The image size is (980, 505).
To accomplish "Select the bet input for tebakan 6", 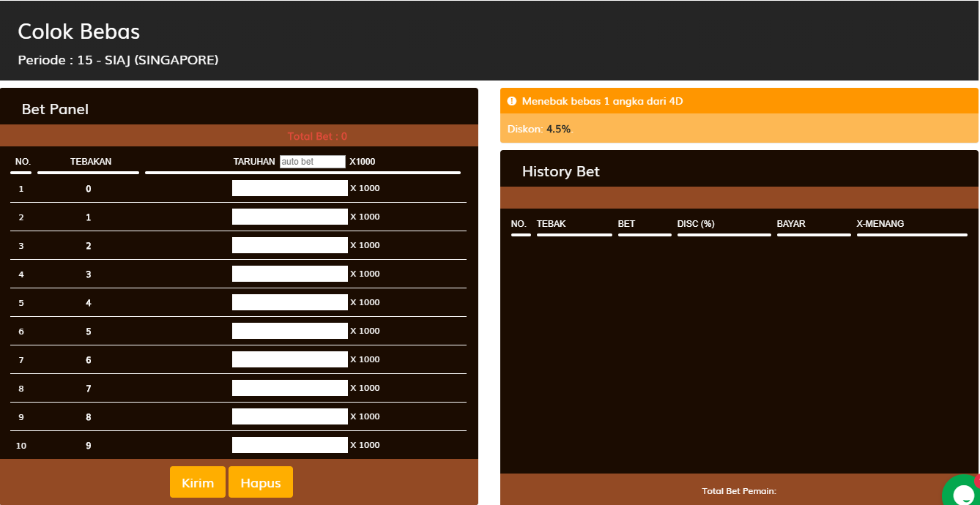I will coord(290,359).
